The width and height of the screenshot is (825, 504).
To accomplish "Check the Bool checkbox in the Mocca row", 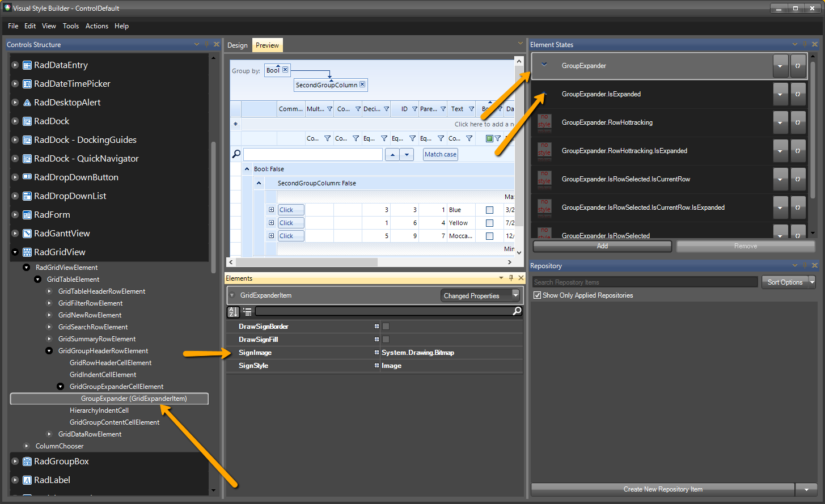I will [489, 236].
